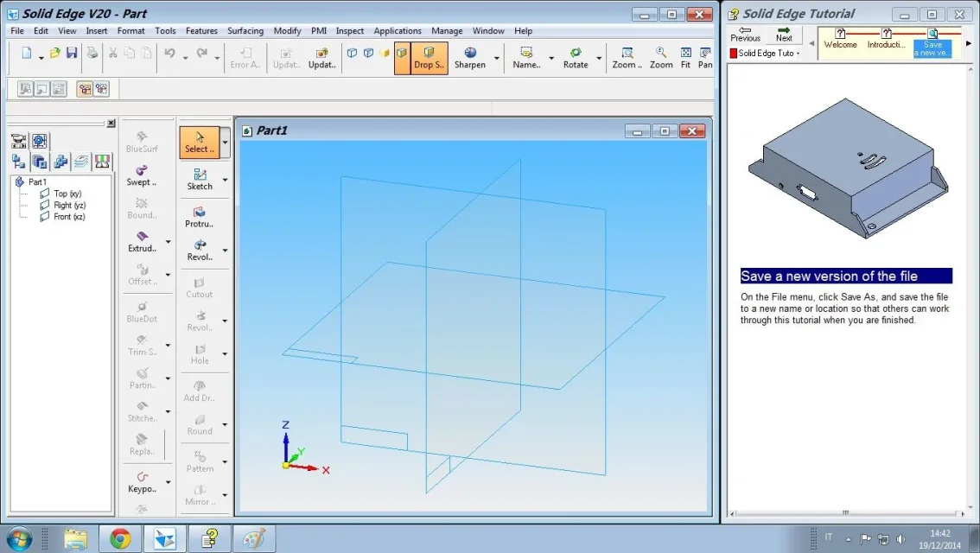The image size is (980, 553).
Task: Close the EdgeBar panel with its X
Action: [111, 123]
